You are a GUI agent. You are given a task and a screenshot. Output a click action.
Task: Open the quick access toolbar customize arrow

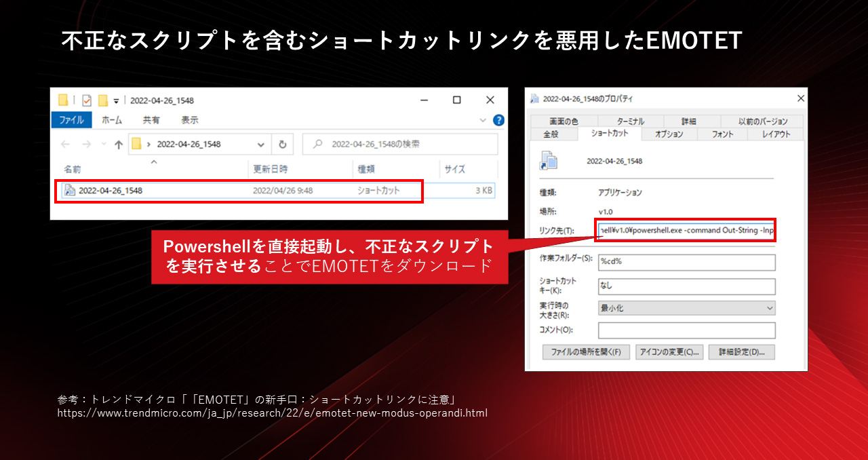pyautogui.click(x=116, y=100)
